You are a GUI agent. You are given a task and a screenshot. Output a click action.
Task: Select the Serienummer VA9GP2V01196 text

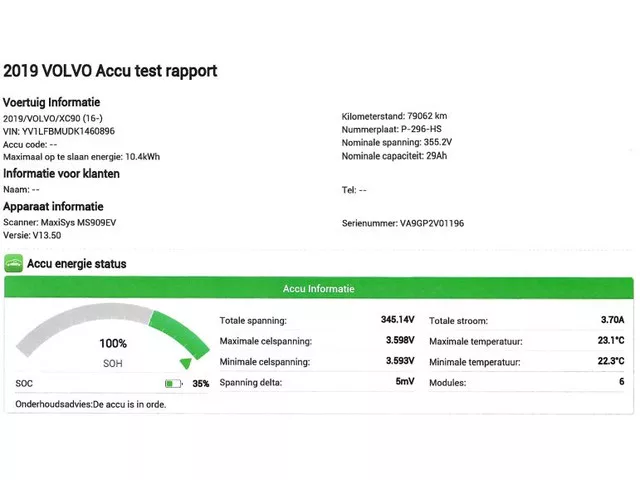pos(402,223)
